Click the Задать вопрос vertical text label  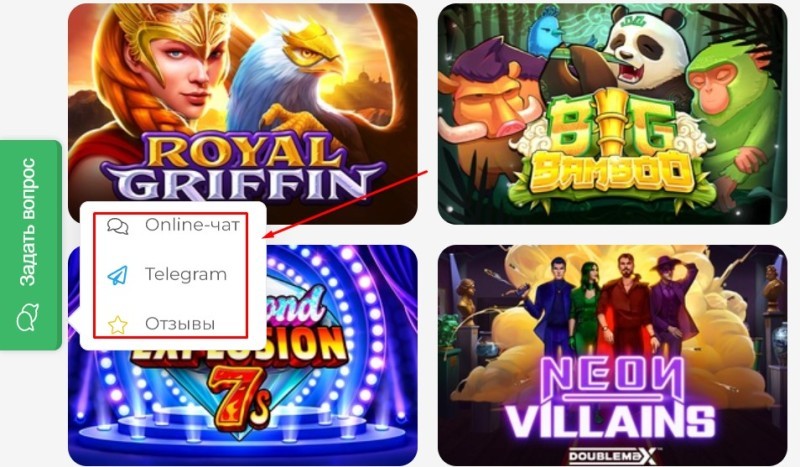click(x=27, y=222)
